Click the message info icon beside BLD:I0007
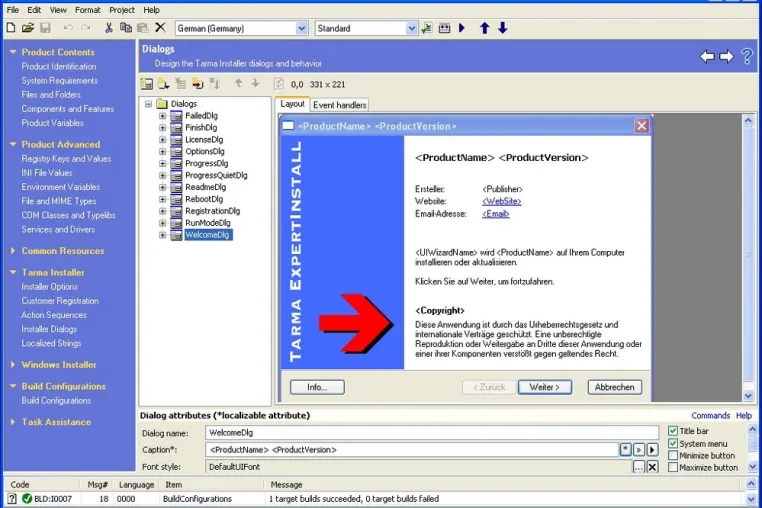 click(x=12, y=498)
